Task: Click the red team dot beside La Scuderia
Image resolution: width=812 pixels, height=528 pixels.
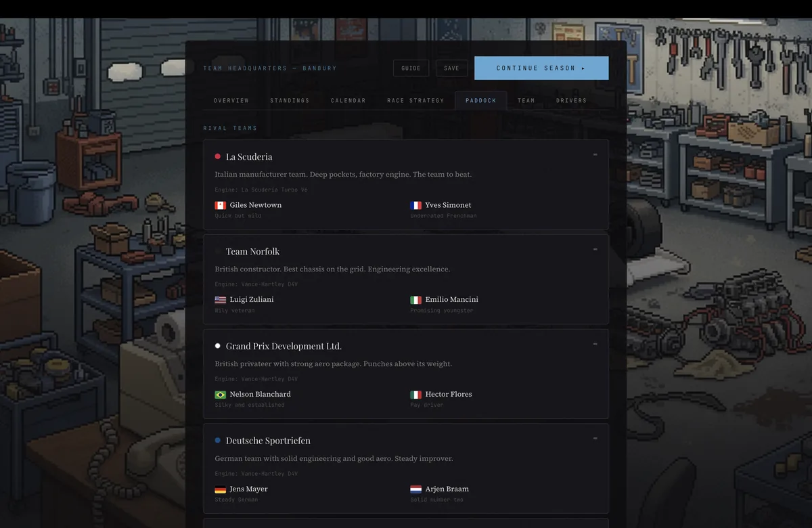Action: [218, 156]
